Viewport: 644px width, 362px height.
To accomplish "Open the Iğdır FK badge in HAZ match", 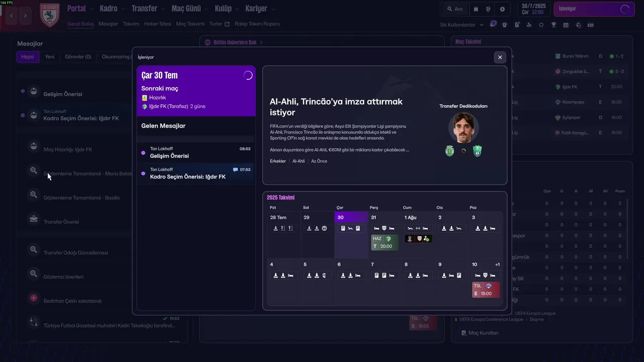I will (x=388, y=239).
